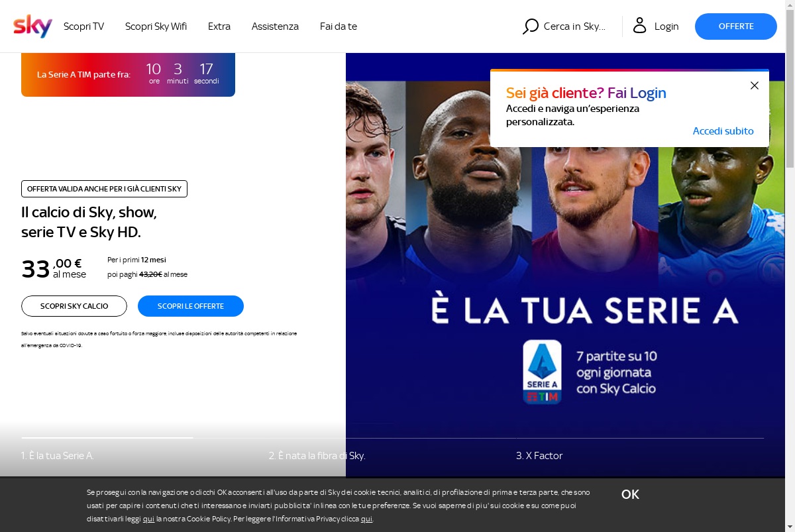Click the Serie A TIM logo badge
This screenshot has height=532, width=795.
coord(542,372)
